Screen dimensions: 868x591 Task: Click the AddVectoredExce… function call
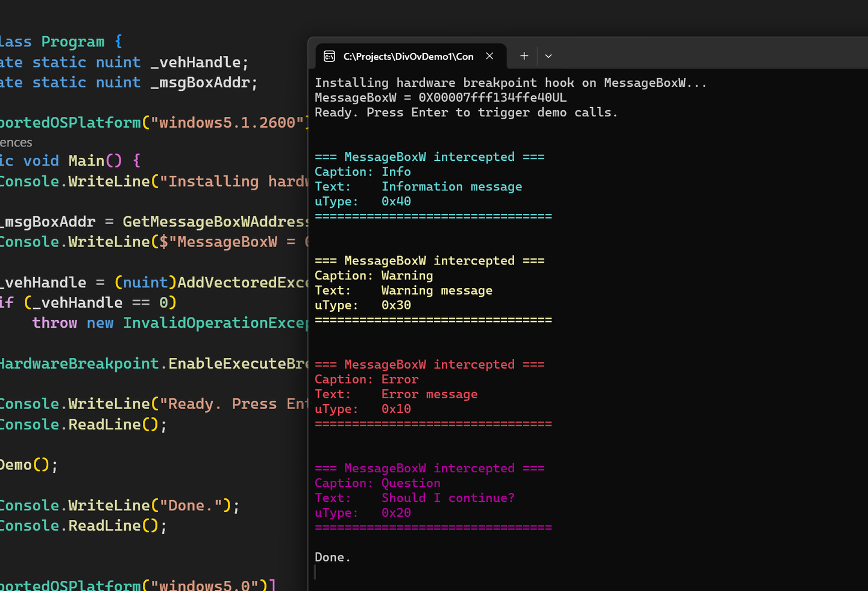242,283
